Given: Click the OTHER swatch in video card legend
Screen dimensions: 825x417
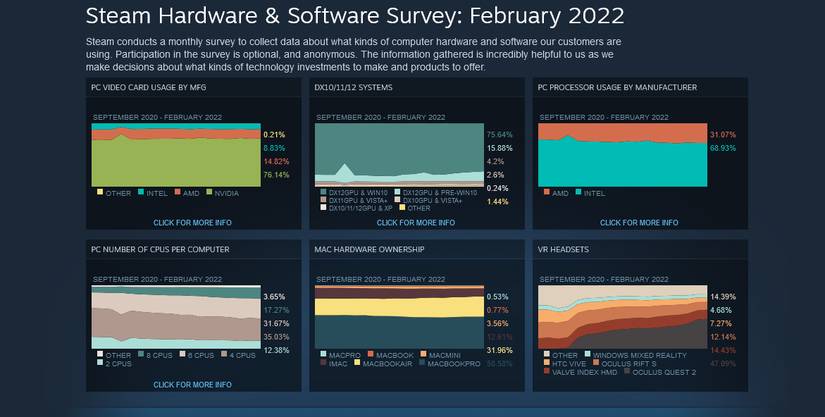Looking at the screenshot, I should (100, 192).
